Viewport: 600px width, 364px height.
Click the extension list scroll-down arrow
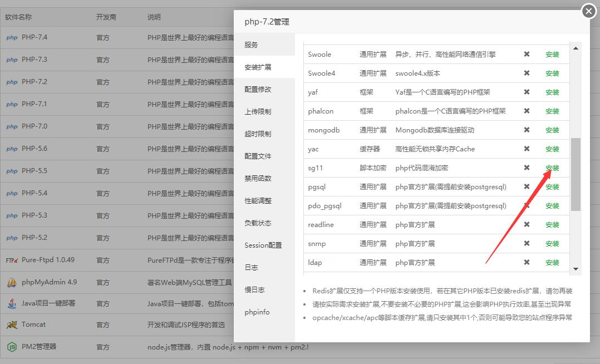point(576,269)
